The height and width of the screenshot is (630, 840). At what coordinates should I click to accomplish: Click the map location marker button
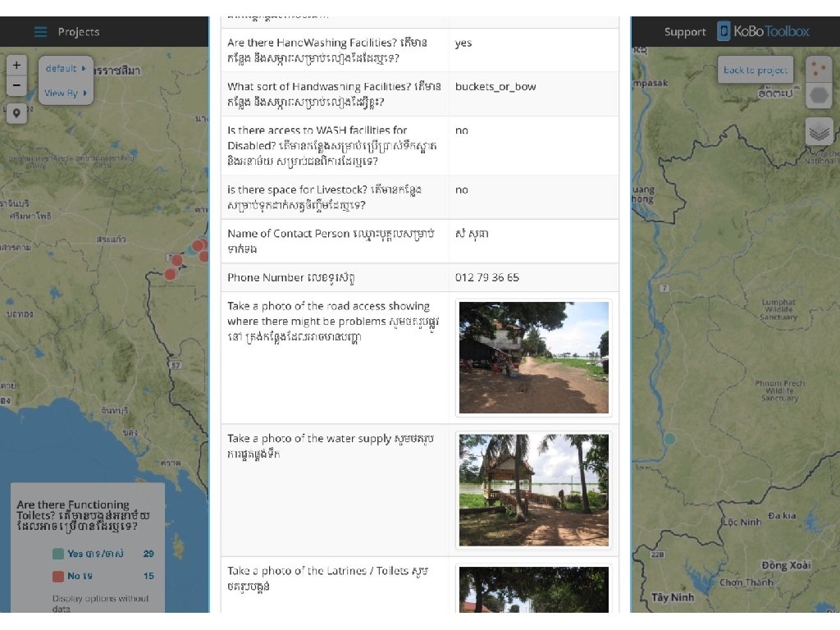16,113
